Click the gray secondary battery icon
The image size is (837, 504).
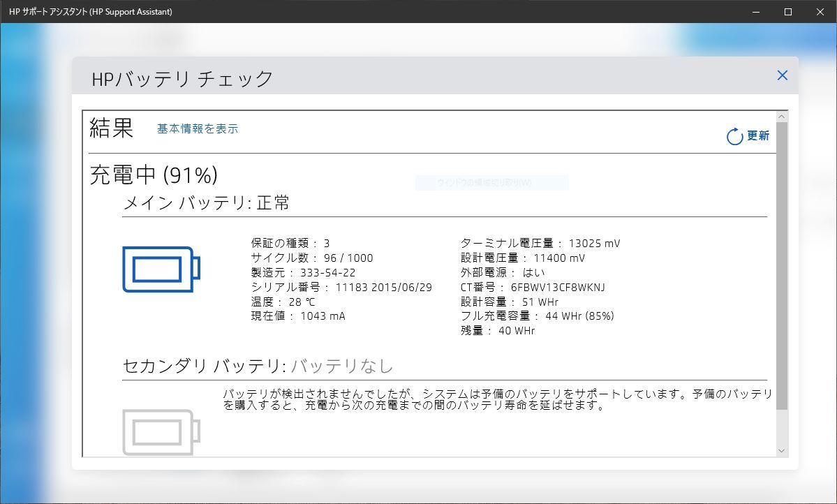coord(161,432)
